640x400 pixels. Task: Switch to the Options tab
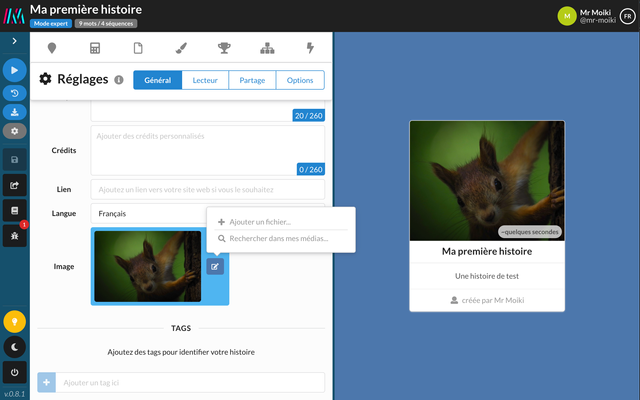(300, 80)
